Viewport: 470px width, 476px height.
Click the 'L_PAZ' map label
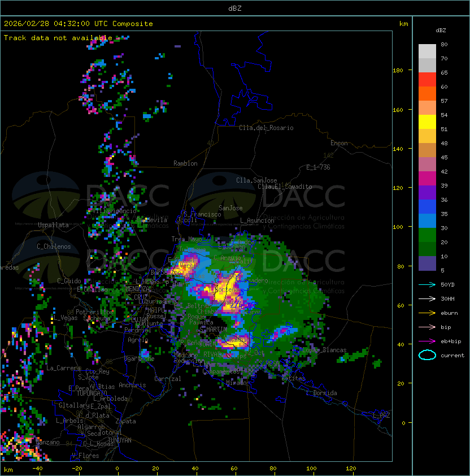381,416
